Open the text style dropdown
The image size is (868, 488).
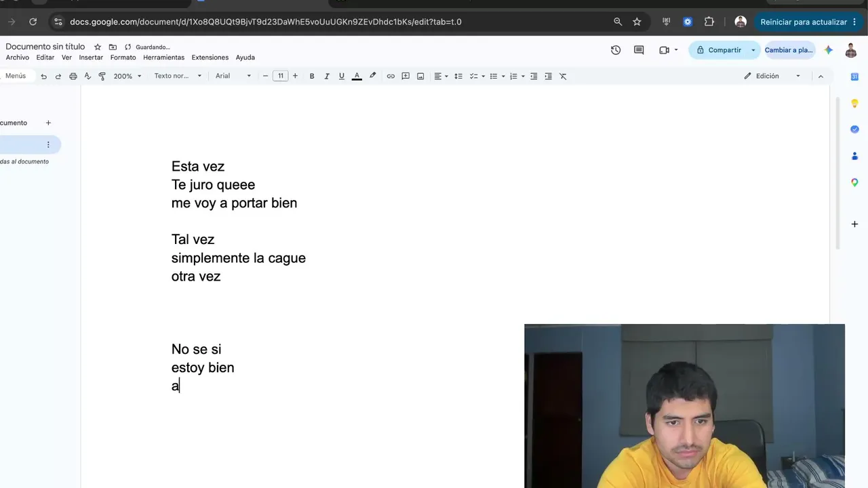178,76
